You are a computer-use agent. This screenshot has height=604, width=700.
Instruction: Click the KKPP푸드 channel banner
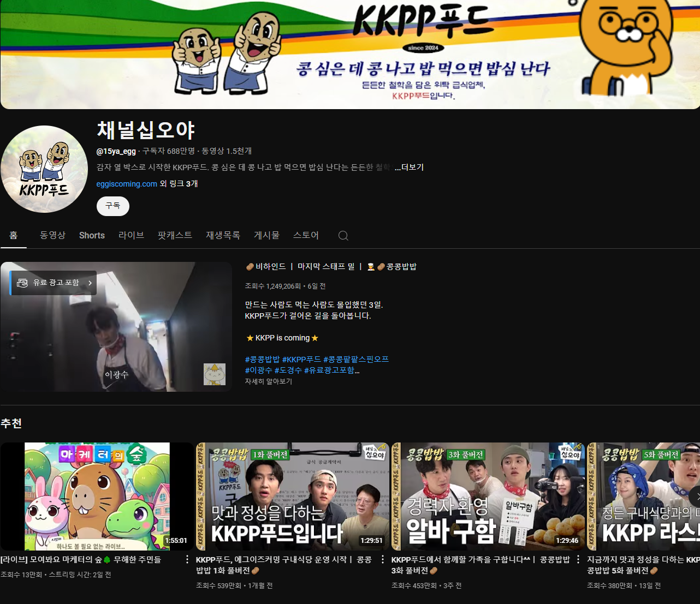point(350,55)
